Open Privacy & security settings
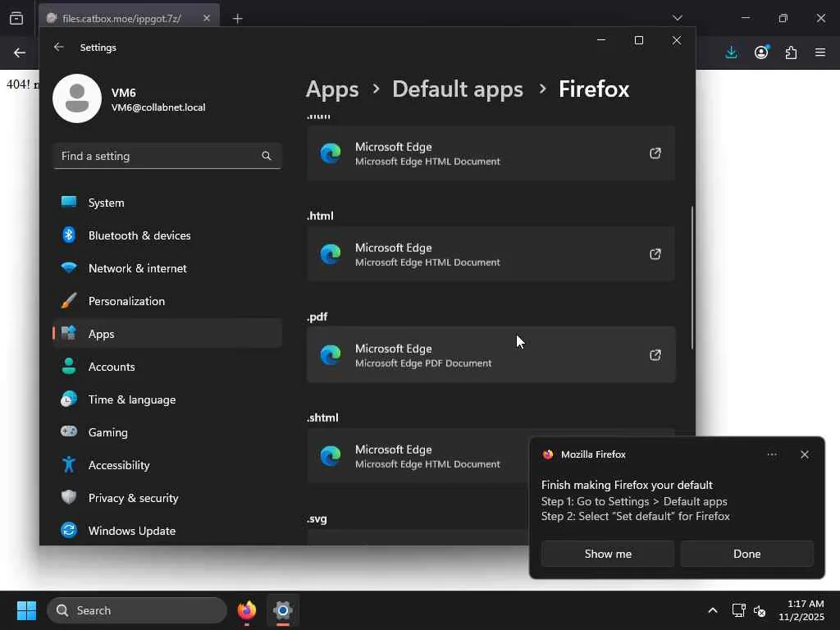Screen dimensions: 840x630 [167, 498]
